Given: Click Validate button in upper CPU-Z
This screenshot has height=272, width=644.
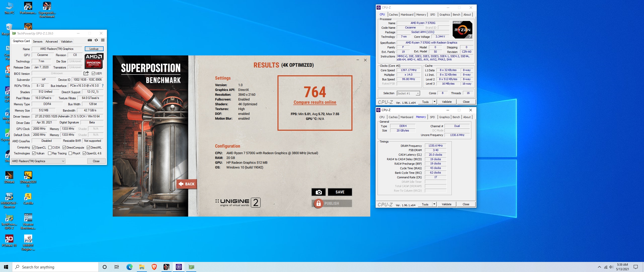Looking at the screenshot, I should tap(447, 102).
